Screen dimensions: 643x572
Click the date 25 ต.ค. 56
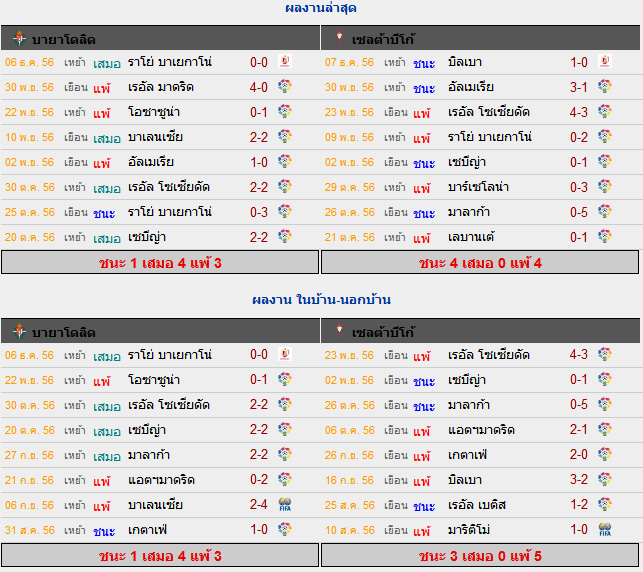(30, 212)
